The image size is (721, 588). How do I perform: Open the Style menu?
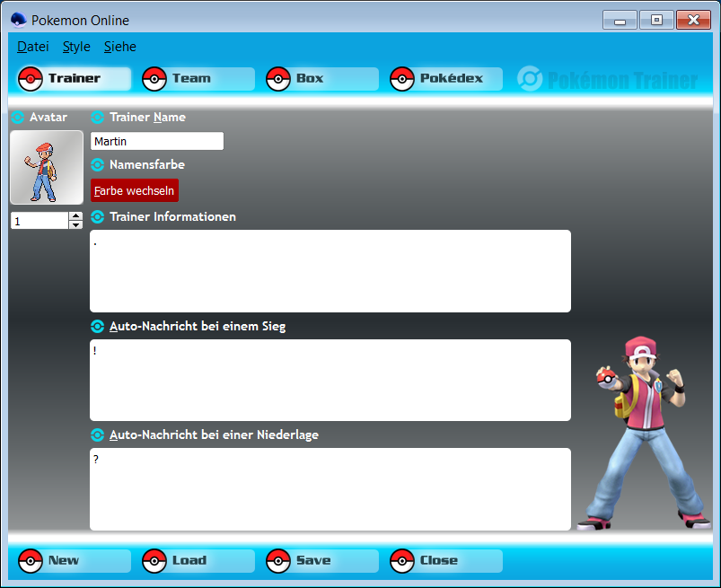point(76,47)
